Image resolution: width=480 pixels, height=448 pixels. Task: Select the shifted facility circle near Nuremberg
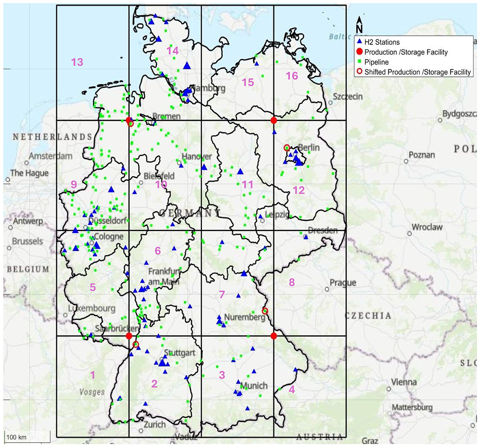point(265,311)
